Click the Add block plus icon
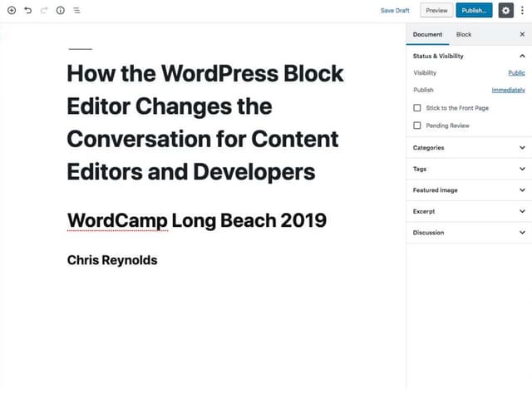This screenshot has height=399, width=532. coord(12,11)
